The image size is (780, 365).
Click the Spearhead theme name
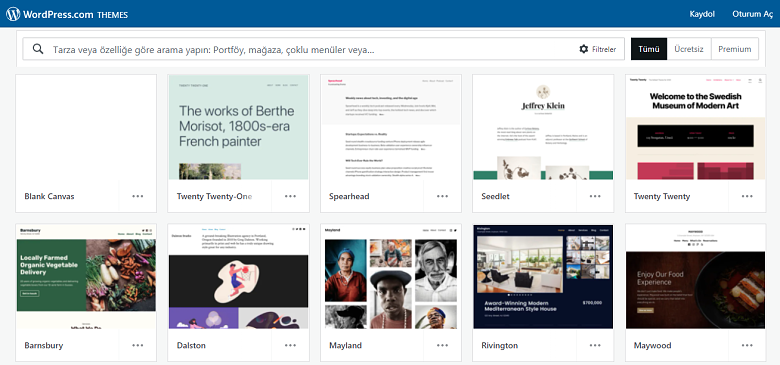coord(349,196)
